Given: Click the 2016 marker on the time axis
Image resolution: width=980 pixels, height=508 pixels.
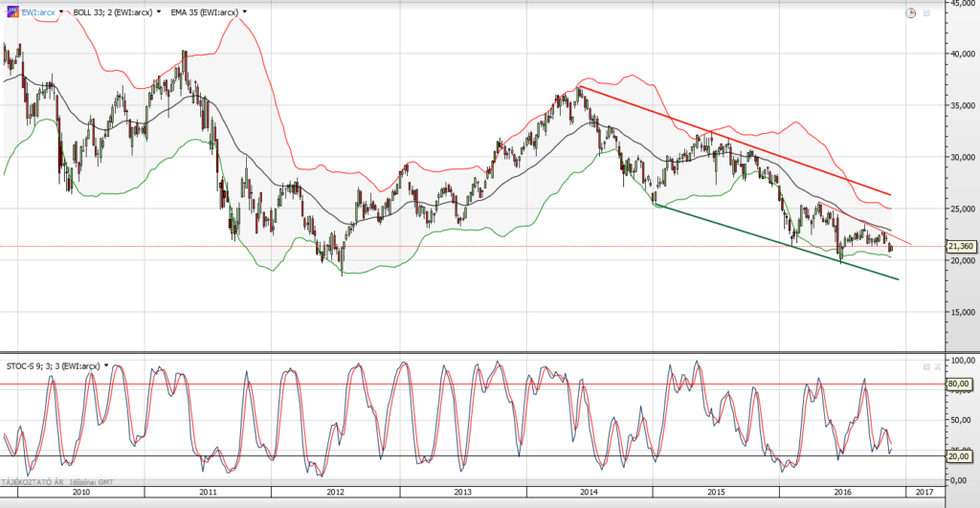Looking at the screenshot, I should 841,491.
